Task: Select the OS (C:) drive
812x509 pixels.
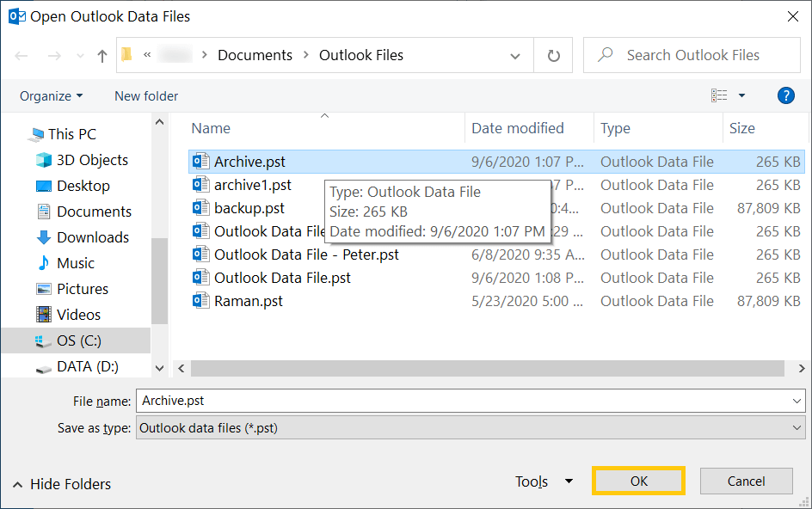Action: pos(79,340)
